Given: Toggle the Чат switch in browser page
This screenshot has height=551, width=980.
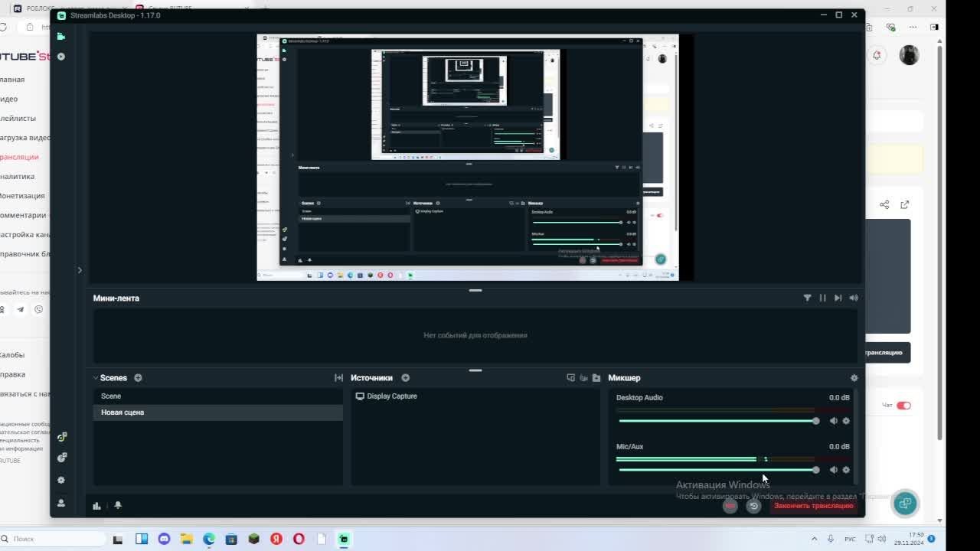Looking at the screenshot, I should pyautogui.click(x=904, y=406).
